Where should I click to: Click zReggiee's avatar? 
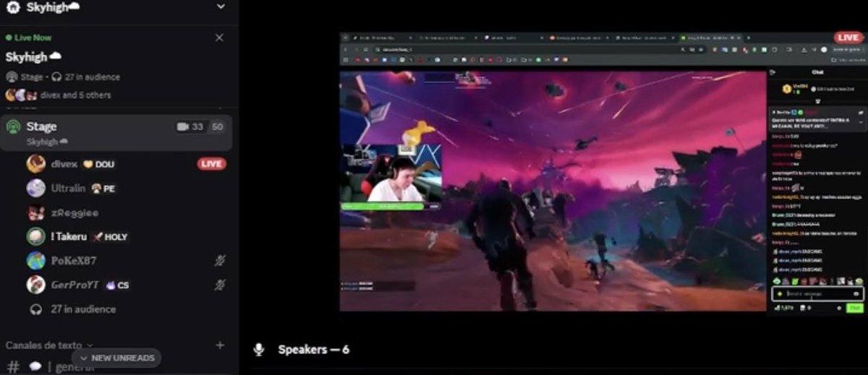pyautogui.click(x=35, y=213)
